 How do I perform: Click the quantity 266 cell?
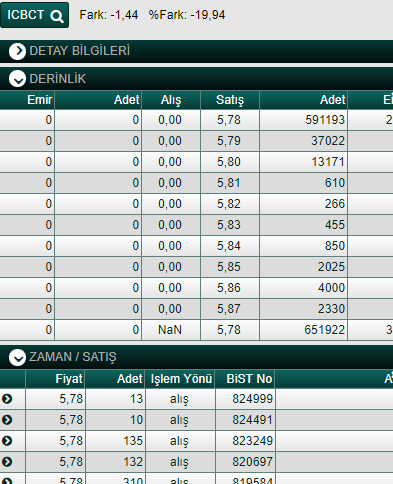tap(304, 204)
